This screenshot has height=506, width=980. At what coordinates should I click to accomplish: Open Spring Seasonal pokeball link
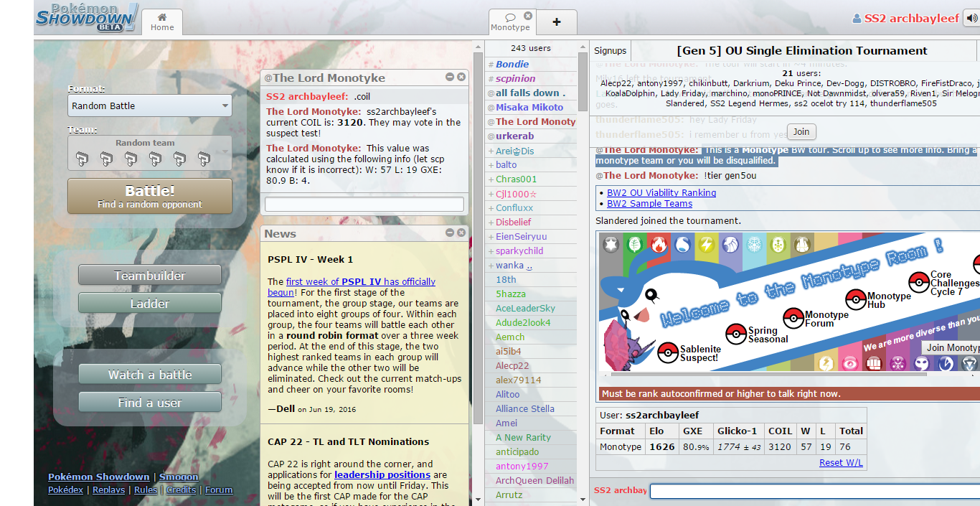[x=736, y=334]
